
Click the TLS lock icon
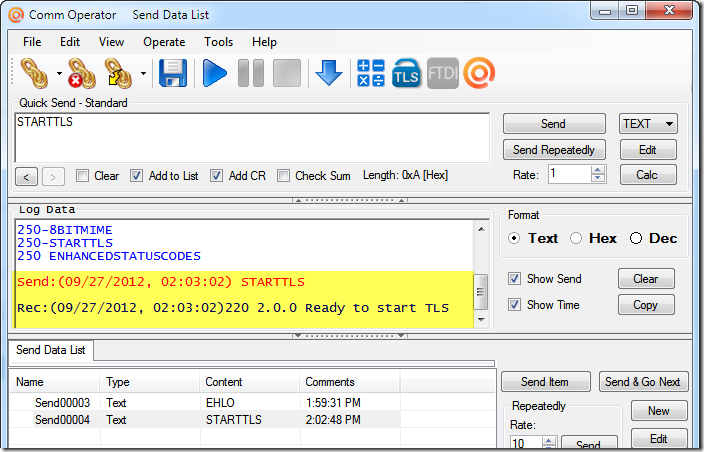[x=406, y=73]
